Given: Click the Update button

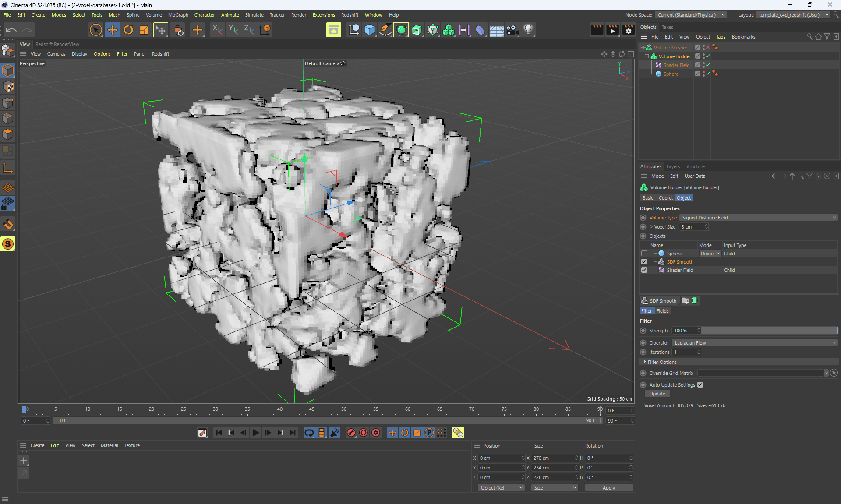Looking at the screenshot, I should 657,394.
